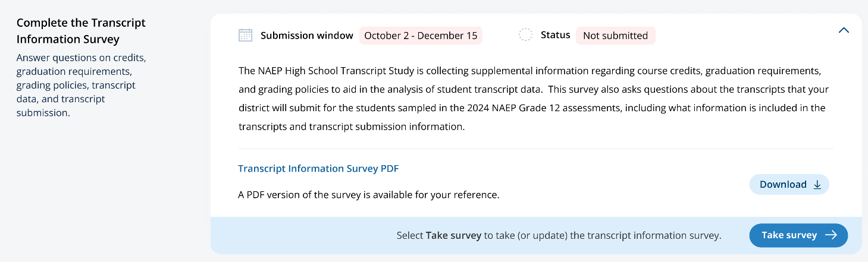Click the Submission window label

click(307, 36)
